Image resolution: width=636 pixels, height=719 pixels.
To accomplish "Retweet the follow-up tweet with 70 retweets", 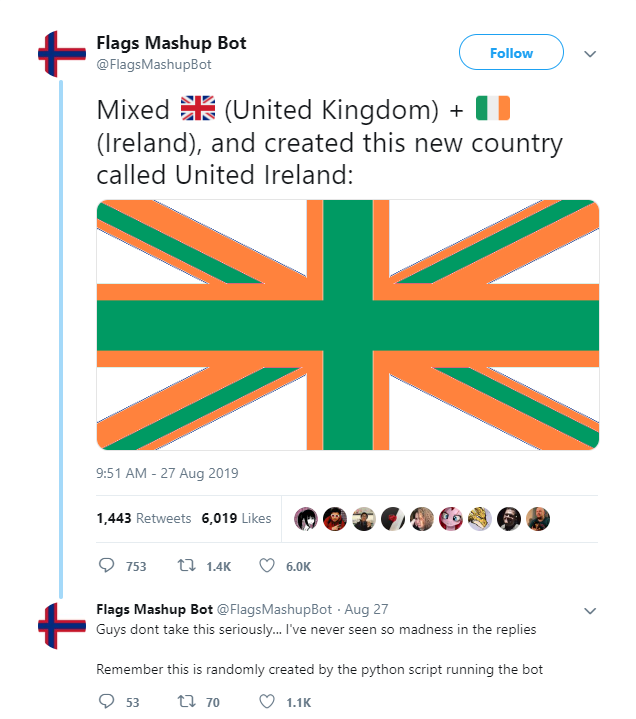I will 187,701.
